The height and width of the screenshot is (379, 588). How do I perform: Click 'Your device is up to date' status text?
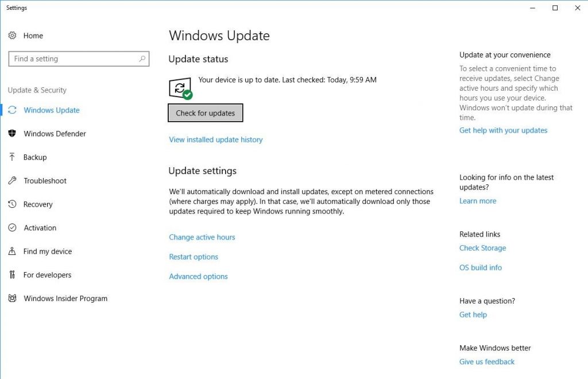pos(287,80)
